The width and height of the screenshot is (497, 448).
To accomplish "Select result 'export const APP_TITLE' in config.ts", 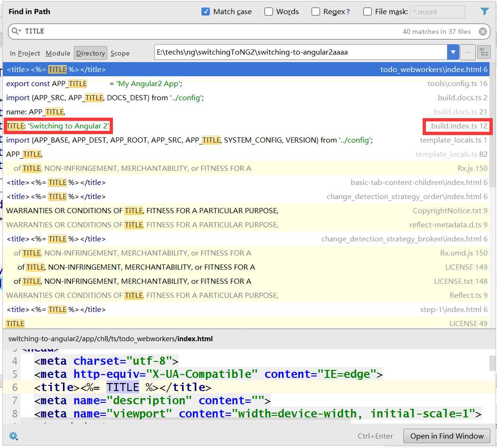I will point(246,83).
